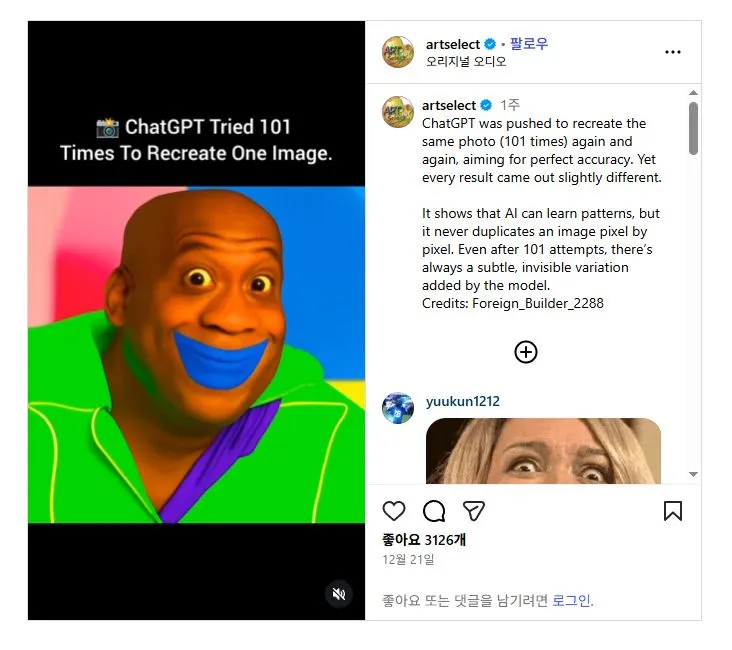Click the scrollbar down arrow in comments
Viewport: 732px width, 650px height.
[x=693, y=474]
